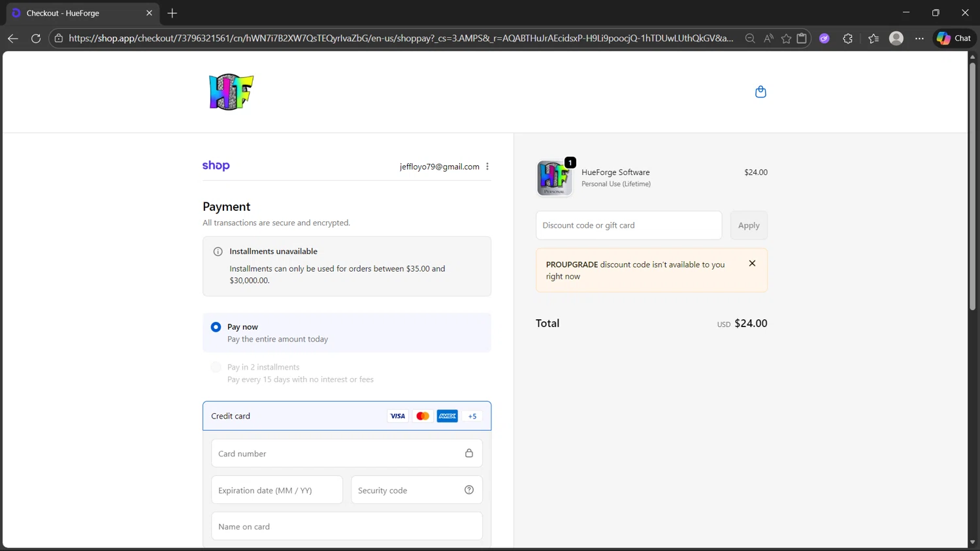Click the installments unavailable info icon
Screen dimensions: 980x551
tap(218, 251)
